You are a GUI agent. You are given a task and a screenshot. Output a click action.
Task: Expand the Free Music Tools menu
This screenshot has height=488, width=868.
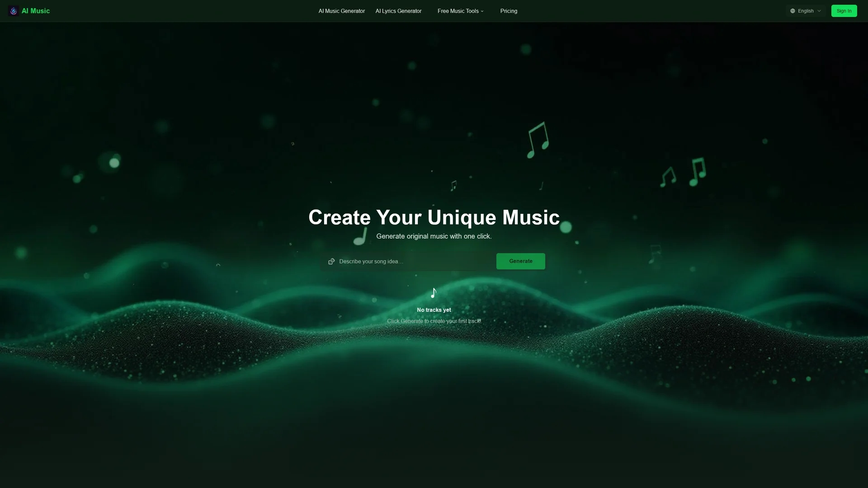(x=461, y=11)
